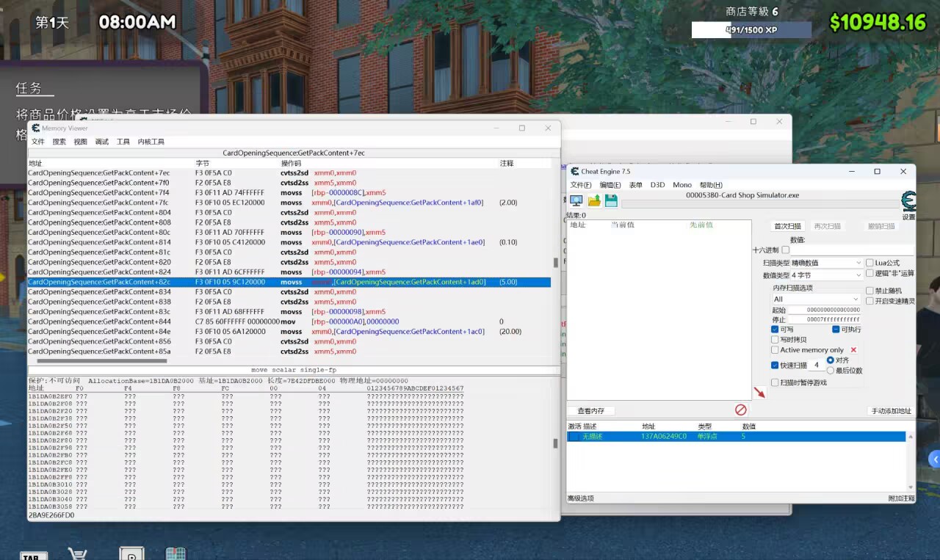Open 视图 menu in Memory Viewer
The height and width of the screenshot is (560, 940).
click(81, 142)
